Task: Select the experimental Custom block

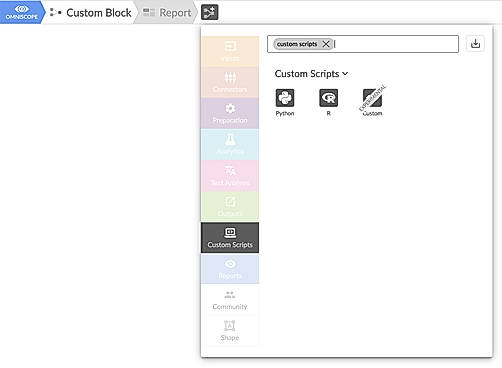Action: click(372, 101)
